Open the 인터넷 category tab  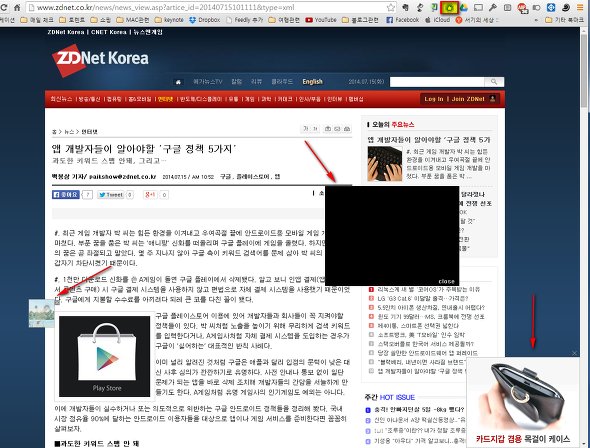click(x=165, y=99)
